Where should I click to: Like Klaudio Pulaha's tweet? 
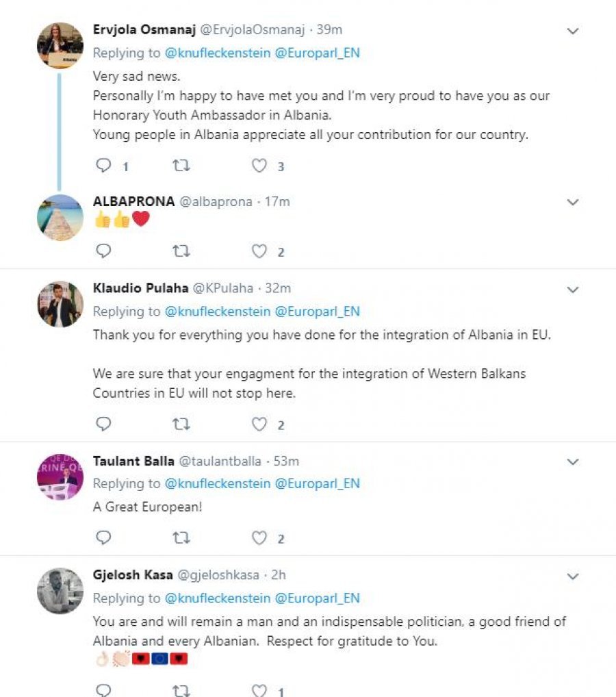[259, 424]
